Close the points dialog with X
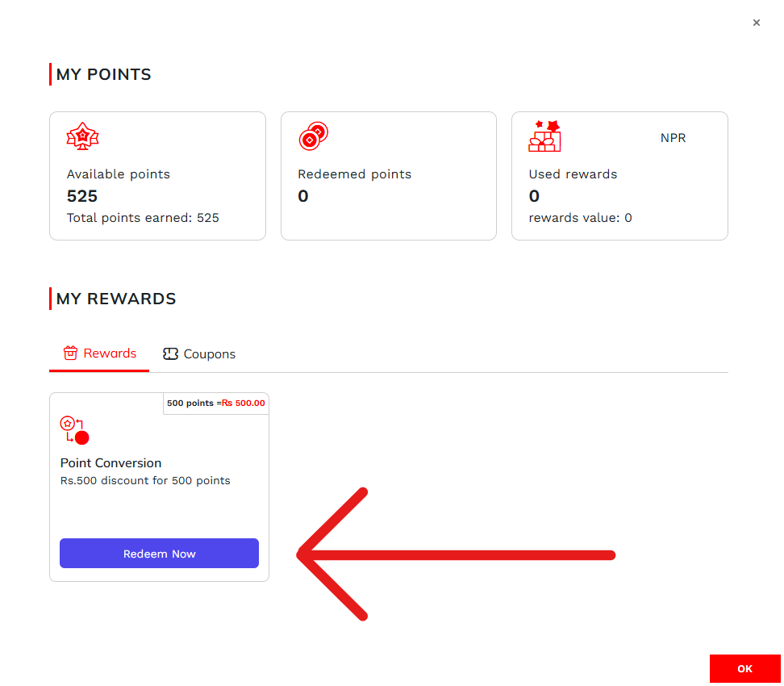Image resolution: width=784 pixels, height=686 pixels. [757, 23]
